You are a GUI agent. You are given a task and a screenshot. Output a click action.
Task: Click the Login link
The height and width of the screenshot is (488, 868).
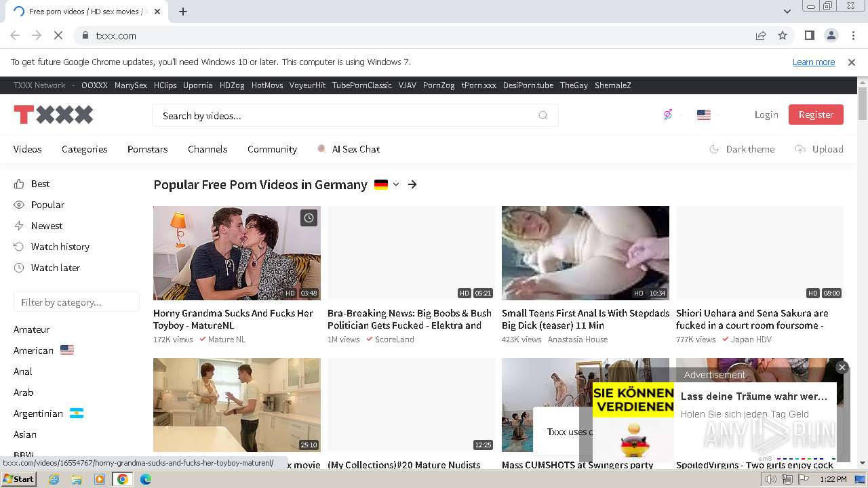point(766,115)
